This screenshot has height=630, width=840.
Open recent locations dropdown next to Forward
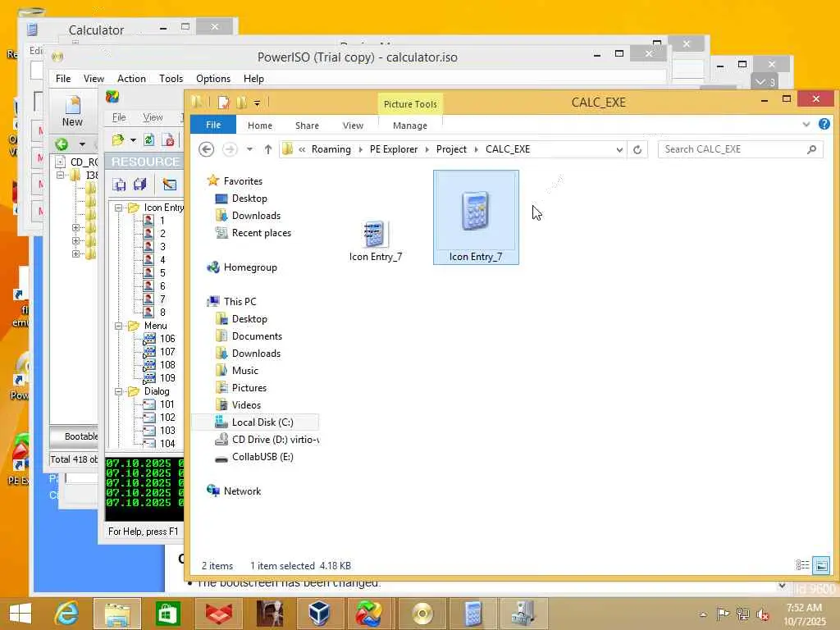point(249,149)
